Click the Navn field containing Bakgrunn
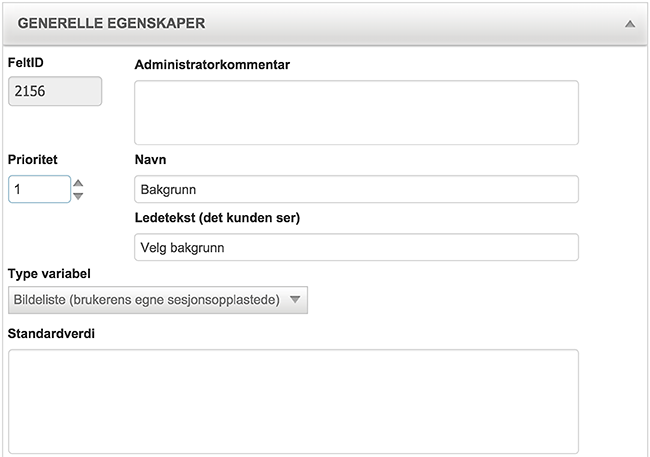This screenshot has height=457, width=650. [357, 189]
